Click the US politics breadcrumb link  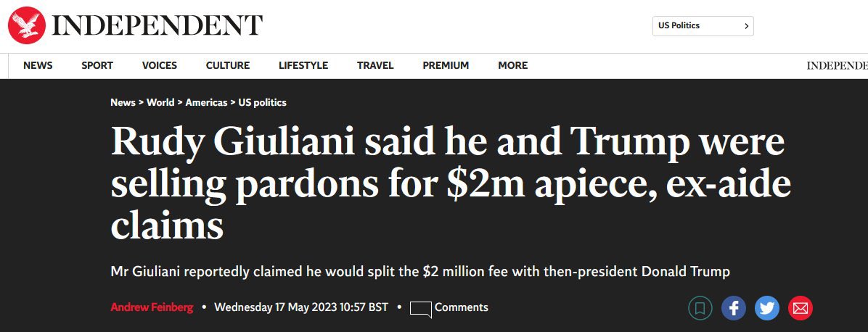tap(263, 102)
